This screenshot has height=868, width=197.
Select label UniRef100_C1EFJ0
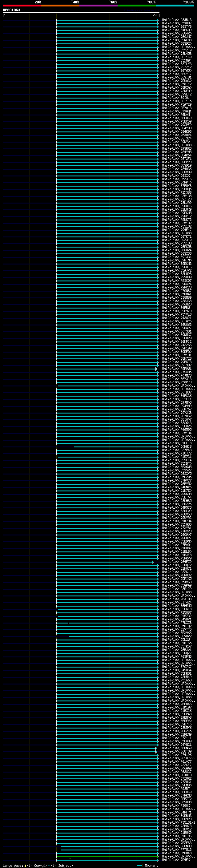click(x=177, y=443)
